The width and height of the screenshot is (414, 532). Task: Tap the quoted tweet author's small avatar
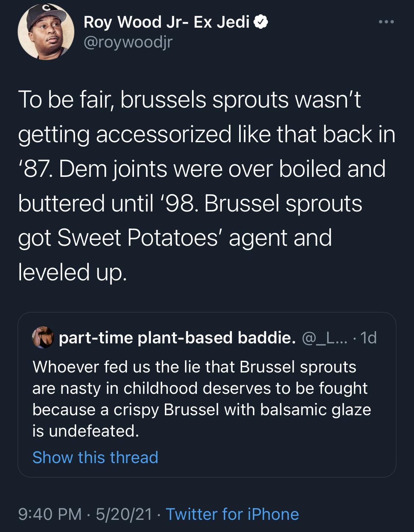coord(43,337)
